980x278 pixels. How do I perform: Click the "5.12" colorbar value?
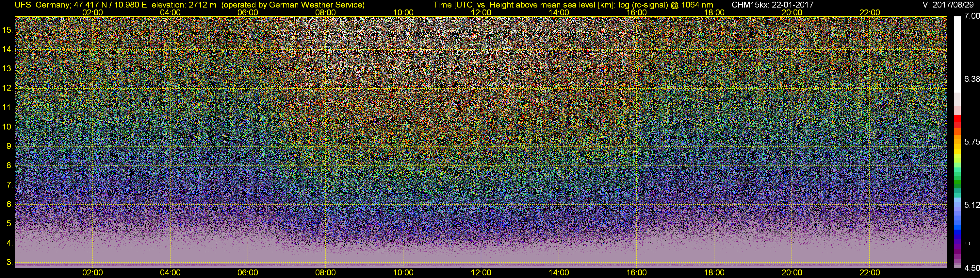click(972, 205)
